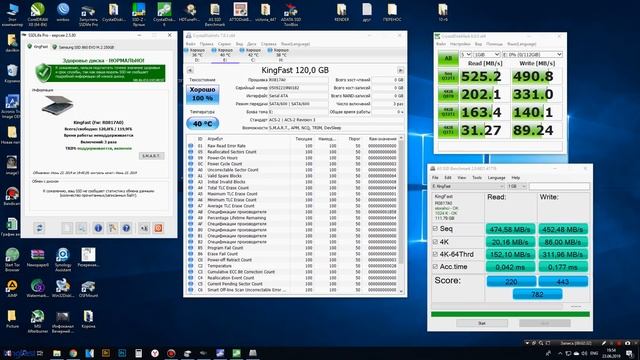Open the AIMP desktop shortcut

click(x=12, y=288)
